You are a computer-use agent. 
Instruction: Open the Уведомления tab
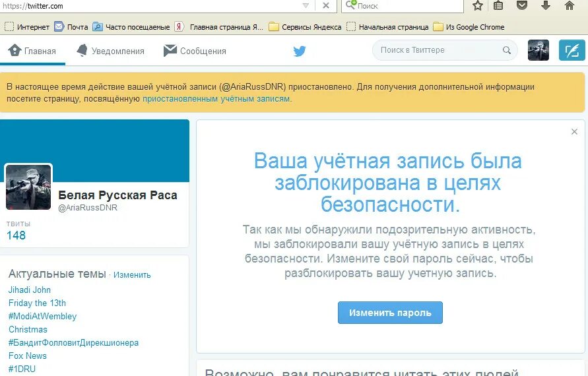pos(110,51)
